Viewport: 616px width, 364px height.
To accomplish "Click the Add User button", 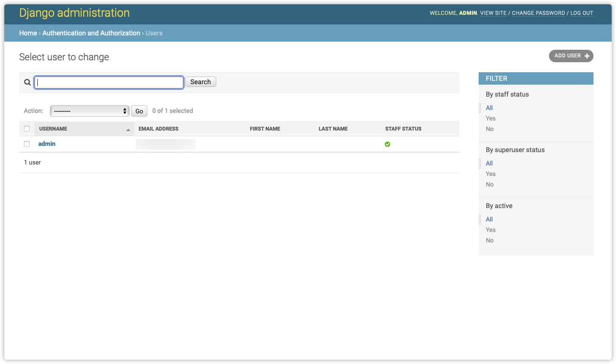I will pos(571,56).
